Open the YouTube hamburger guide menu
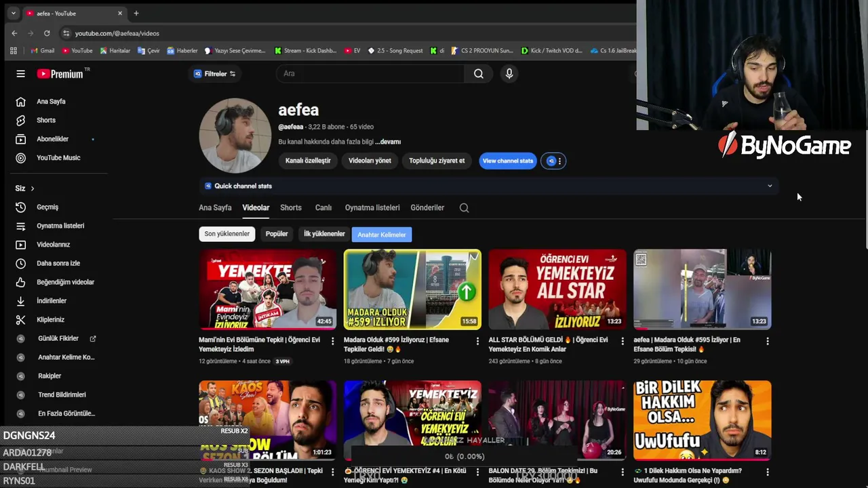This screenshot has height=488, width=868. [x=20, y=74]
